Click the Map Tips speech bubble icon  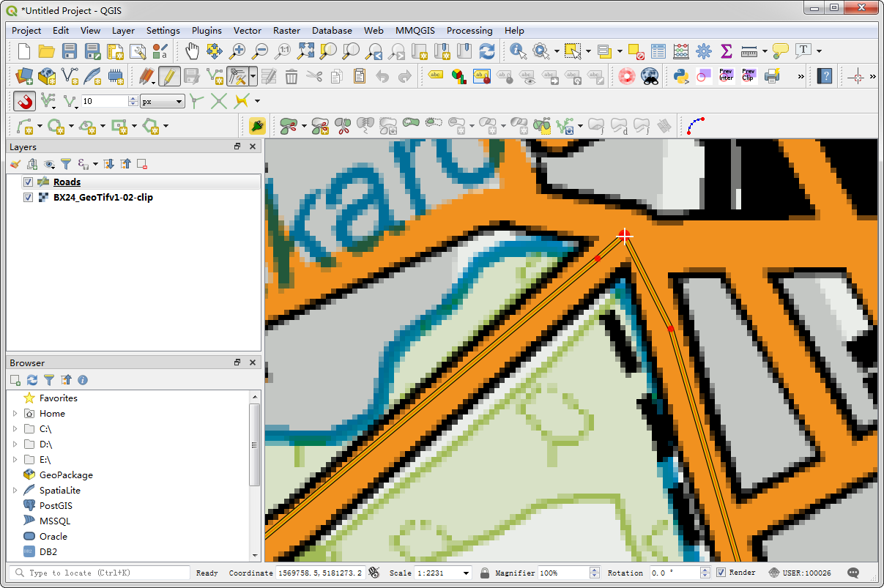[781, 51]
